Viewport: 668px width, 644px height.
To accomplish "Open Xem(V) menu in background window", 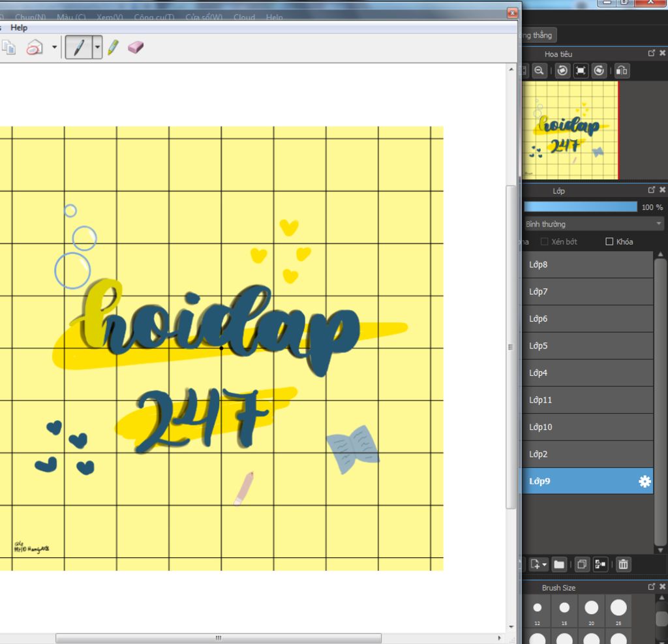I will pos(110,17).
